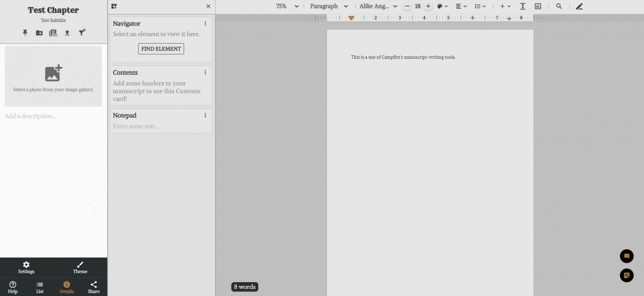Viewport: 644px width, 296px height.
Task: Open the Theme panel
Action: 80,267
